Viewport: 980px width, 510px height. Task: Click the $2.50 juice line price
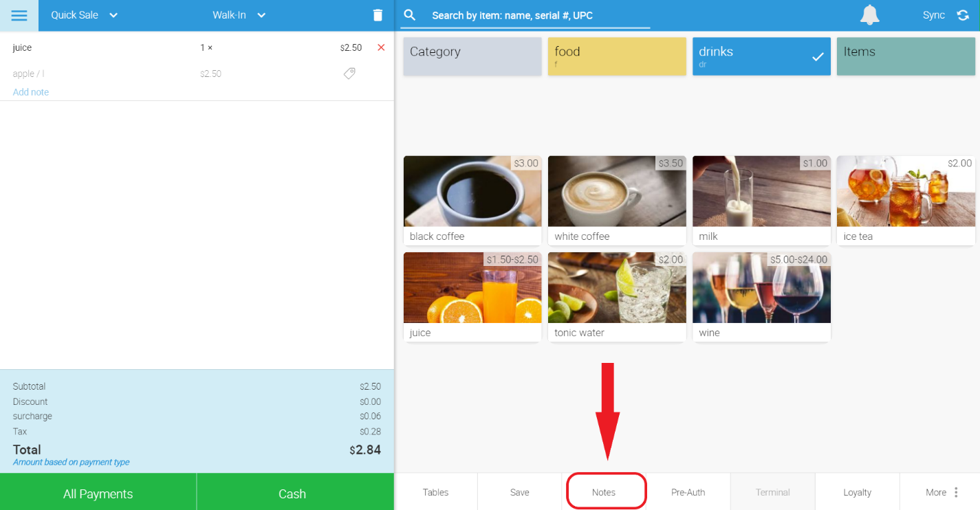tap(351, 47)
